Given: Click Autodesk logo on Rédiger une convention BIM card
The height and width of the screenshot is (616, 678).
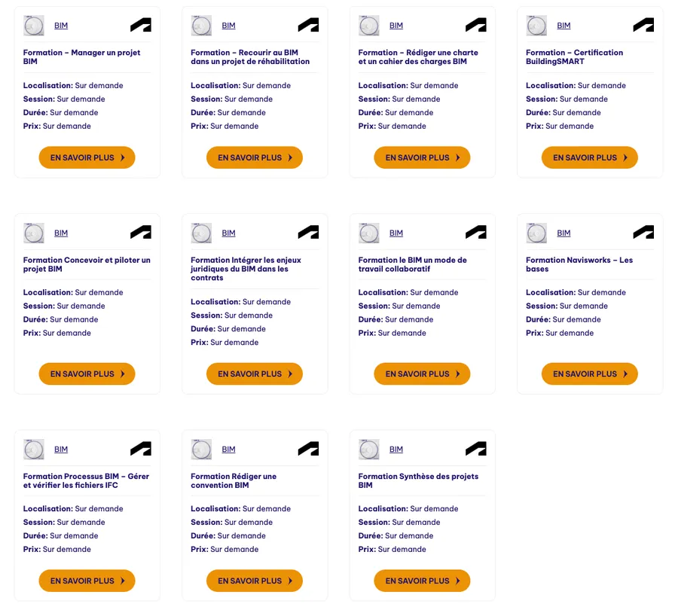Looking at the screenshot, I should click(x=308, y=449).
